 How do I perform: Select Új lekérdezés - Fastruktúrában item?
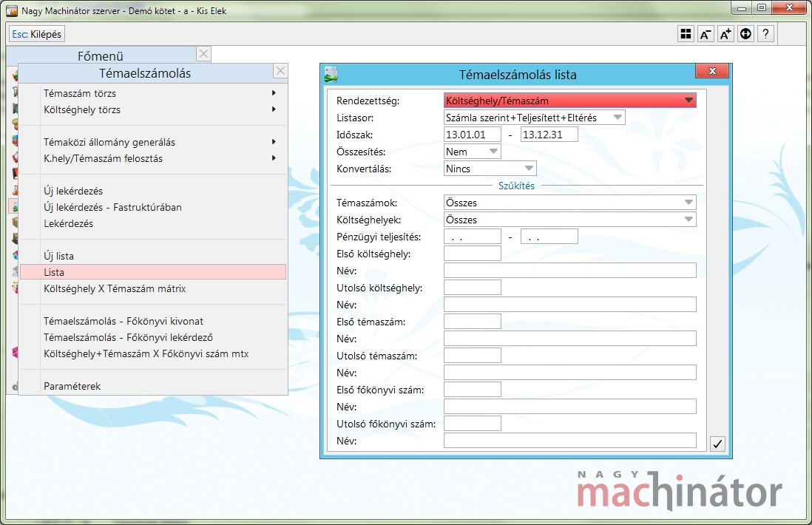[x=153, y=207]
